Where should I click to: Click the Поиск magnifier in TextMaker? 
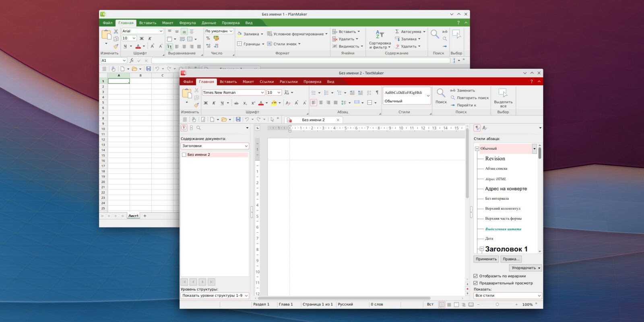pos(441,93)
